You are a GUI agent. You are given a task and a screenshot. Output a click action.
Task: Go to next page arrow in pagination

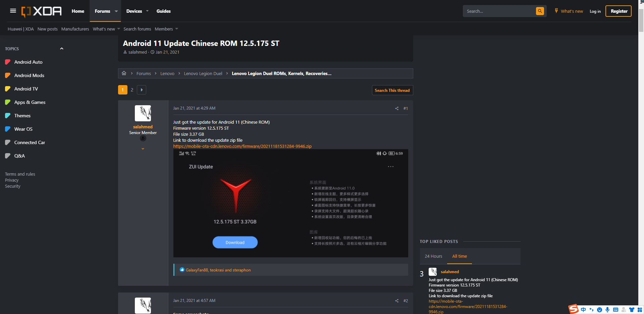[x=142, y=90]
